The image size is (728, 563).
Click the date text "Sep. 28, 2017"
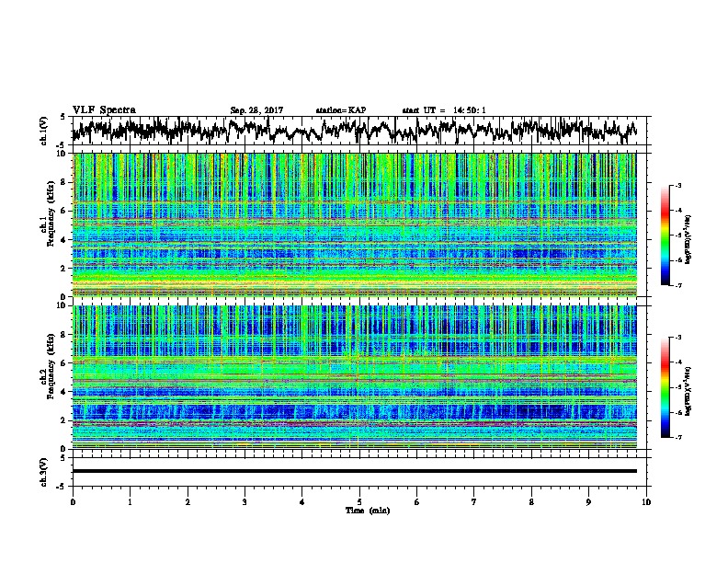pyautogui.click(x=256, y=110)
